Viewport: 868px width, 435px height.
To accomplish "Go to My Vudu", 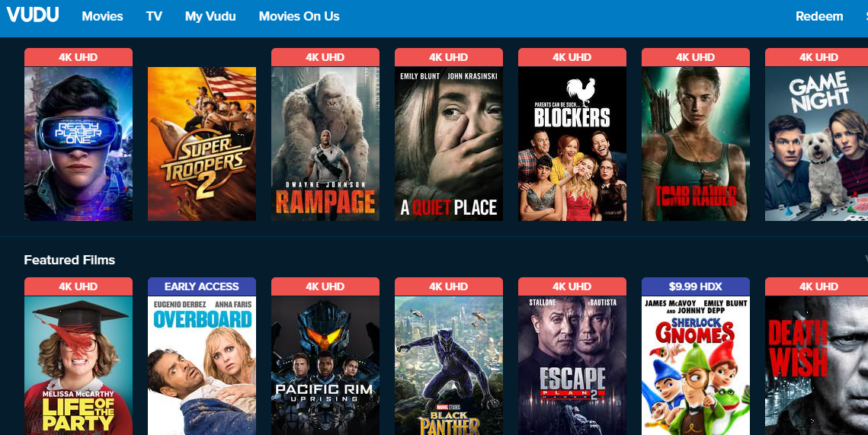I will (210, 17).
